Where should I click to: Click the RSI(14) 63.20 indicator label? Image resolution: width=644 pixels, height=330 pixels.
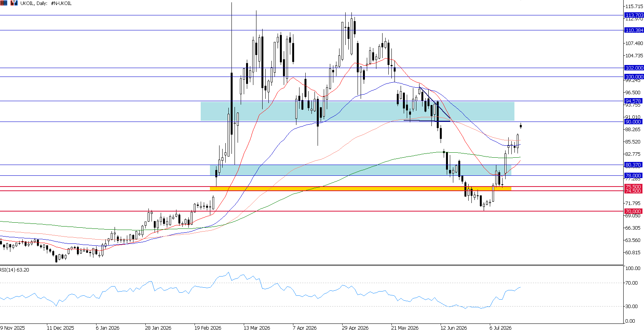15,270
